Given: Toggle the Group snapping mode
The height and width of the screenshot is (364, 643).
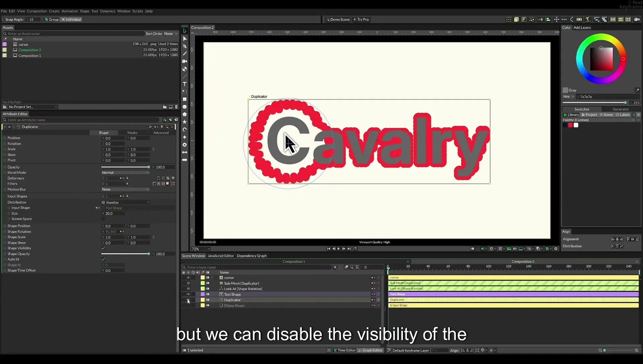Looking at the screenshot, I should coord(52,19).
